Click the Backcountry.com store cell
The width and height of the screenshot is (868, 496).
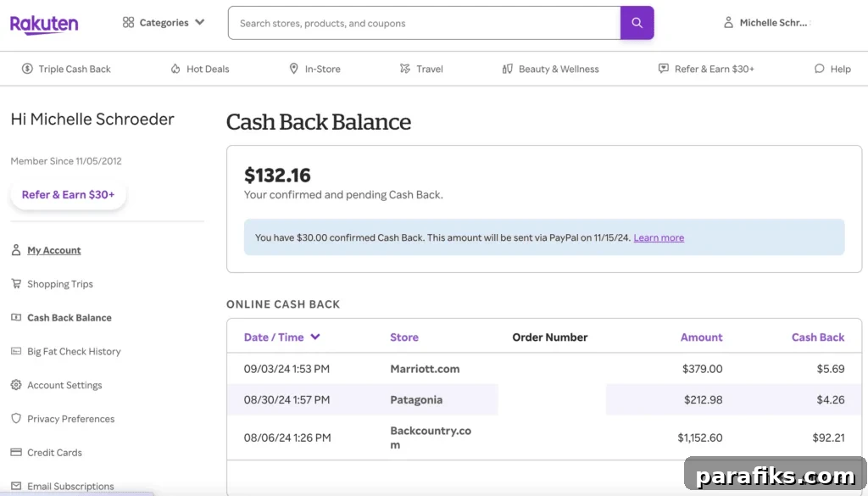tap(431, 437)
